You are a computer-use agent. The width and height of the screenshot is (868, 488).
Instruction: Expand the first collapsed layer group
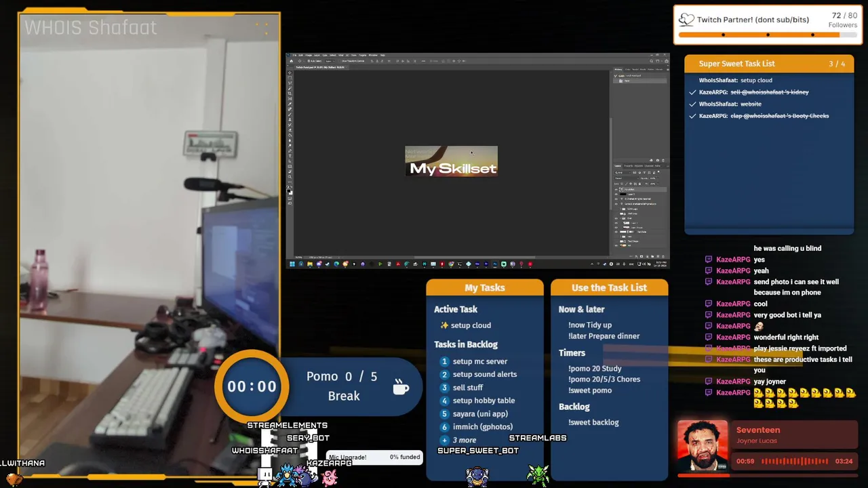[x=620, y=209]
